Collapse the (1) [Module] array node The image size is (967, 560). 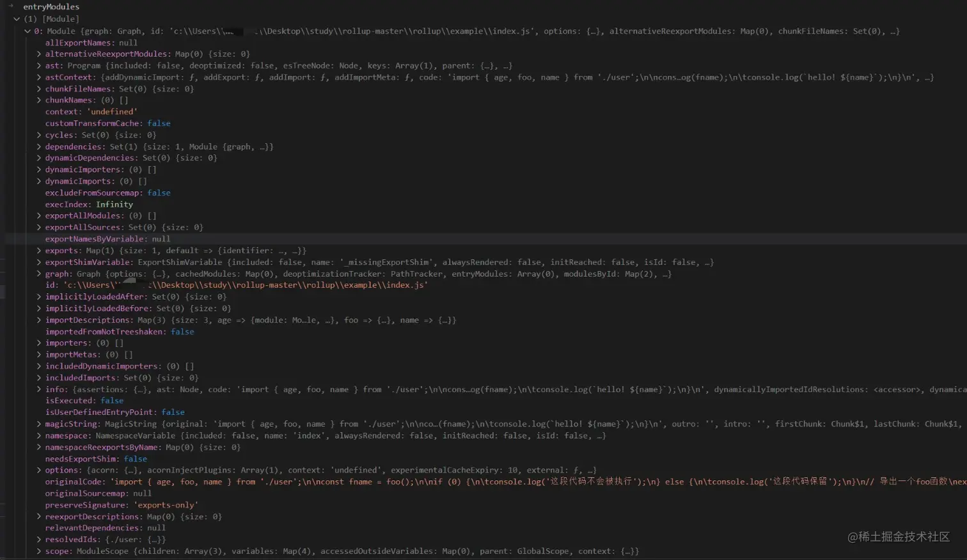click(17, 19)
